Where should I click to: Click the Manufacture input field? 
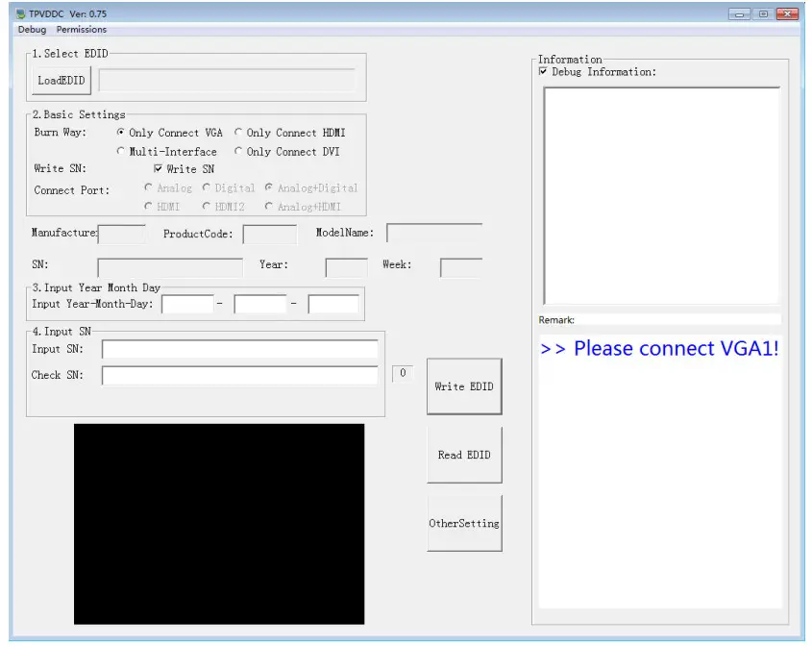121,234
